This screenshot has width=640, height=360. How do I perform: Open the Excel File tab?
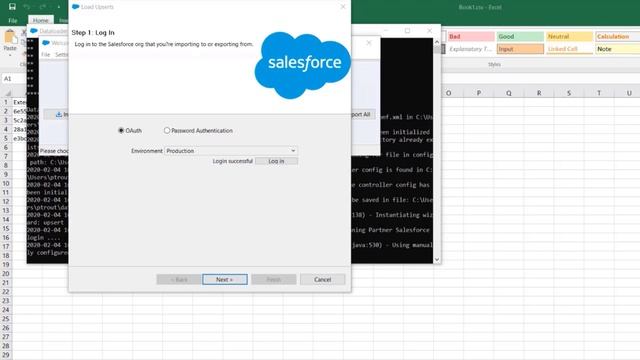(x=13, y=20)
